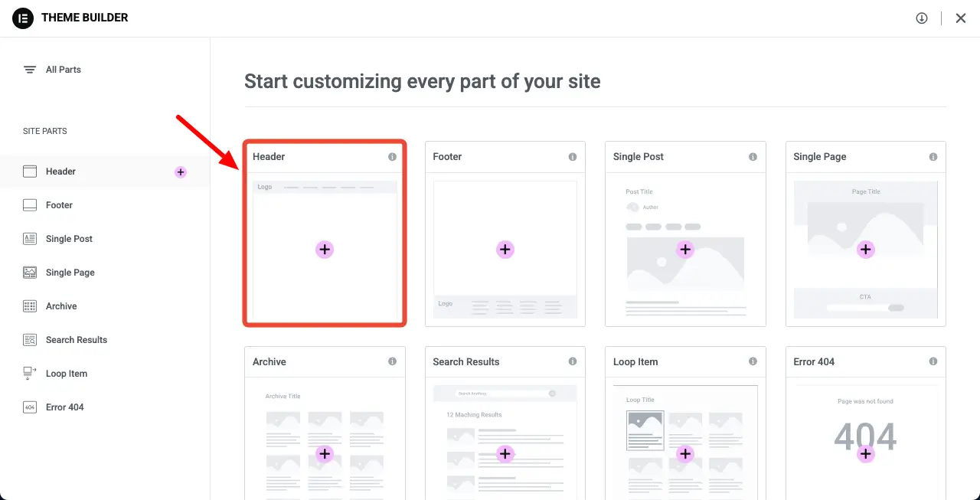The width and height of the screenshot is (980, 500).
Task: Open Archive from the sidebar
Action: pyautogui.click(x=61, y=306)
